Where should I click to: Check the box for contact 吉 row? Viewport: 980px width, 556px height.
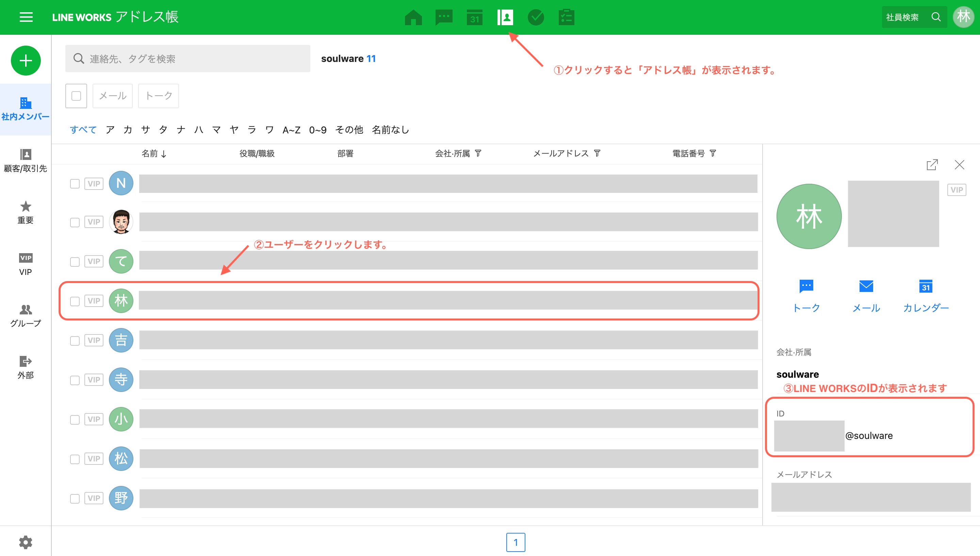coord(75,341)
